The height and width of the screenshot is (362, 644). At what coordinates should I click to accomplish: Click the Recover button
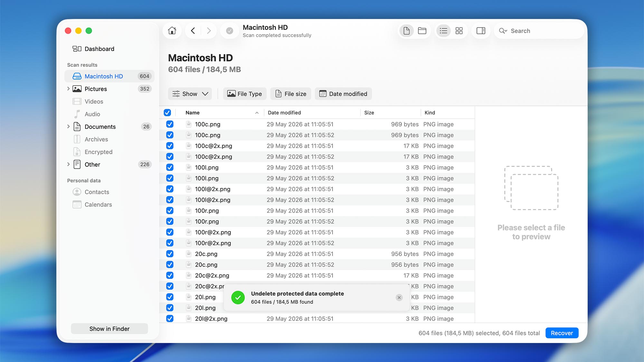click(562, 333)
